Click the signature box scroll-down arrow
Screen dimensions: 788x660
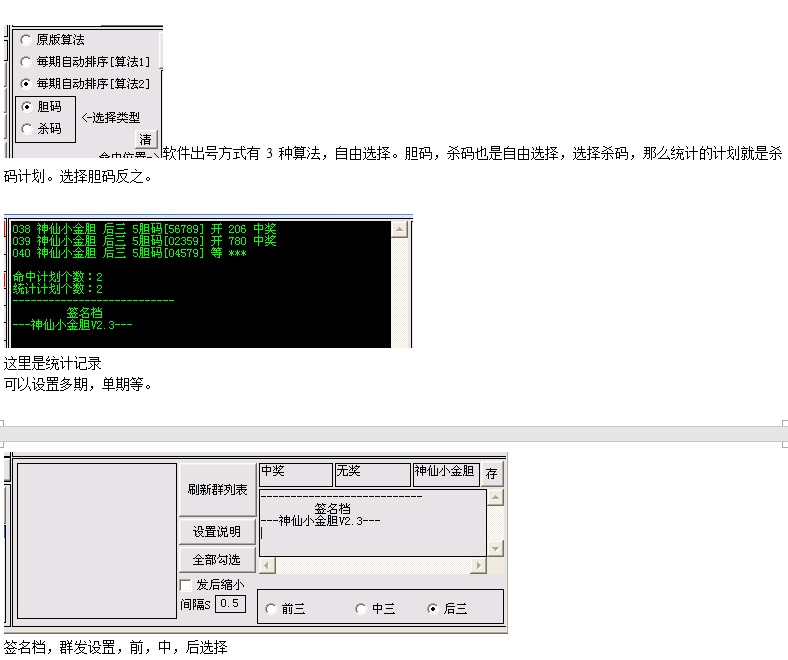(x=495, y=548)
